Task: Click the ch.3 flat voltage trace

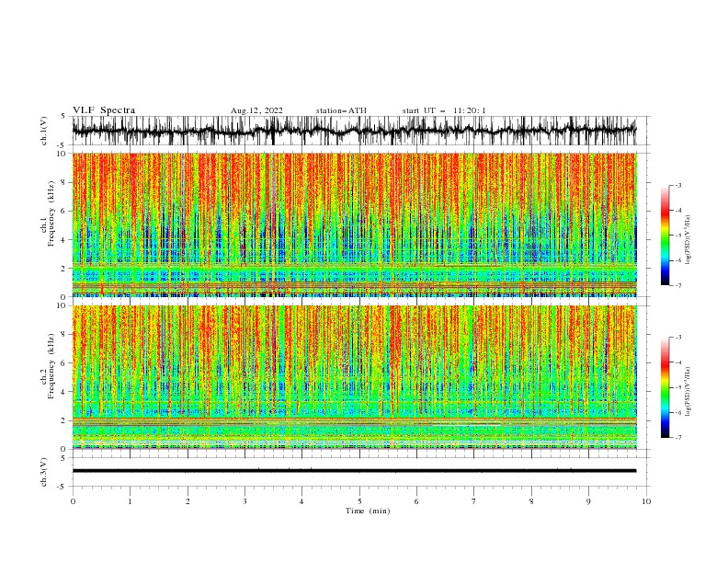Action: [x=354, y=471]
